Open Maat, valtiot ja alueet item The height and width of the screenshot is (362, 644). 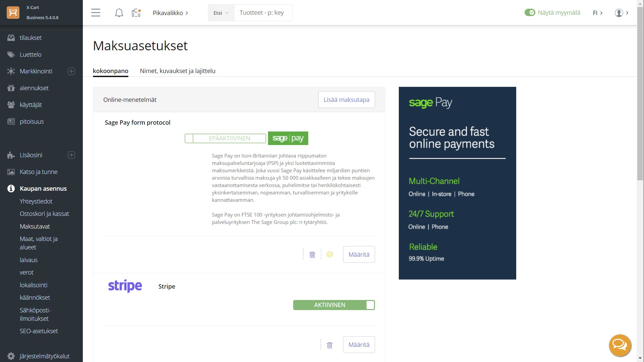click(x=39, y=243)
